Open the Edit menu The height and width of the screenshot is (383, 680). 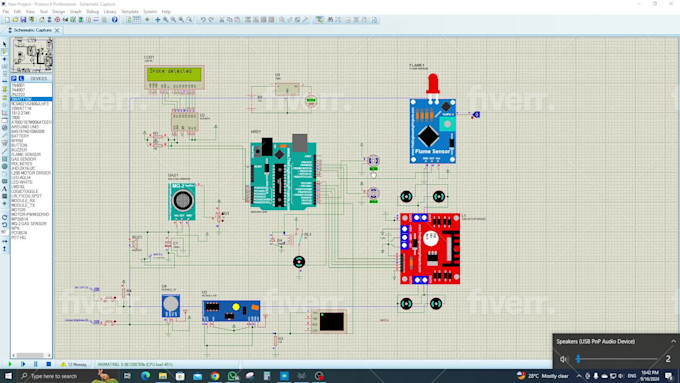click(17, 12)
